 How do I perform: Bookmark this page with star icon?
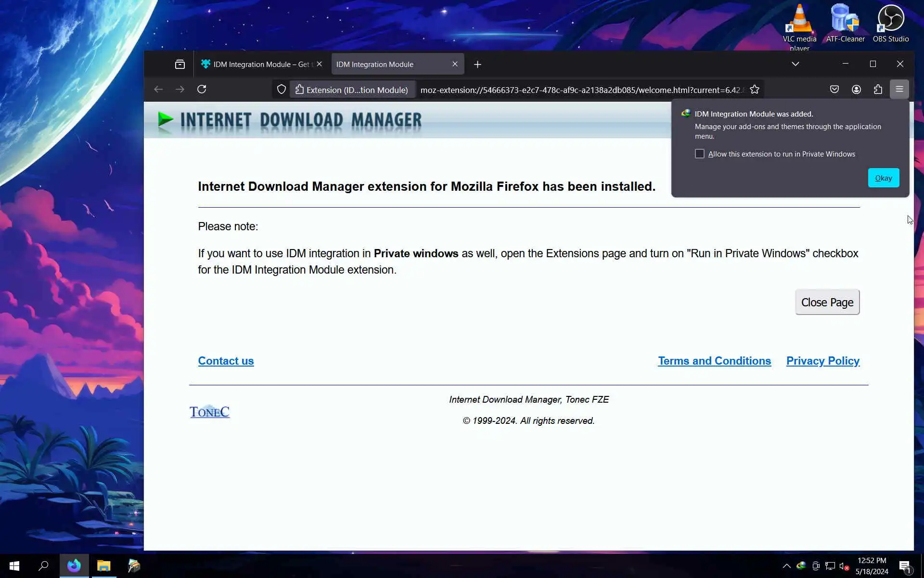[x=754, y=90]
